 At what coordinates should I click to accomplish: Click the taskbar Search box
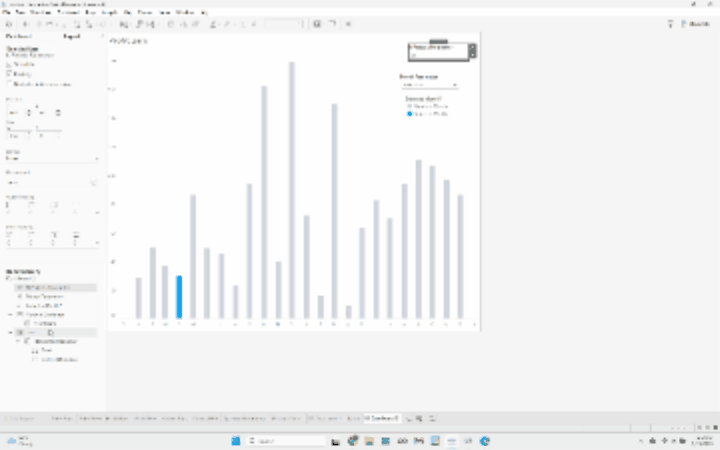pyautogui.click(x=286, y=441)
